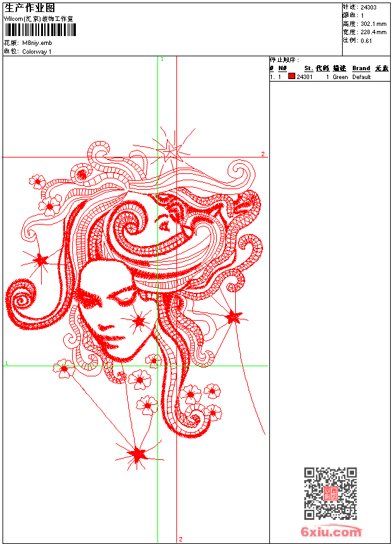
Task: Select the spiral curl at the far left
Action: 24,302
